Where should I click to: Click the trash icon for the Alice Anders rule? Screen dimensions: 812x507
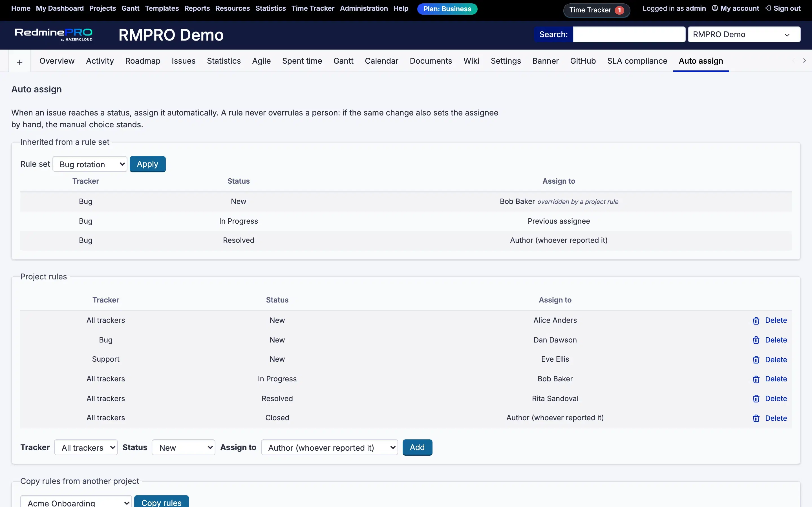tap(756, 321)
